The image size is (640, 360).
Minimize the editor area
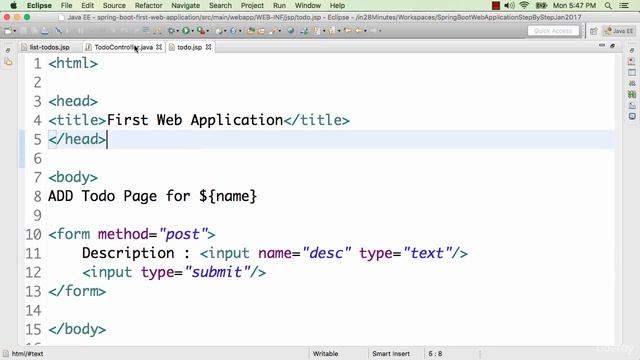point(602,46)
